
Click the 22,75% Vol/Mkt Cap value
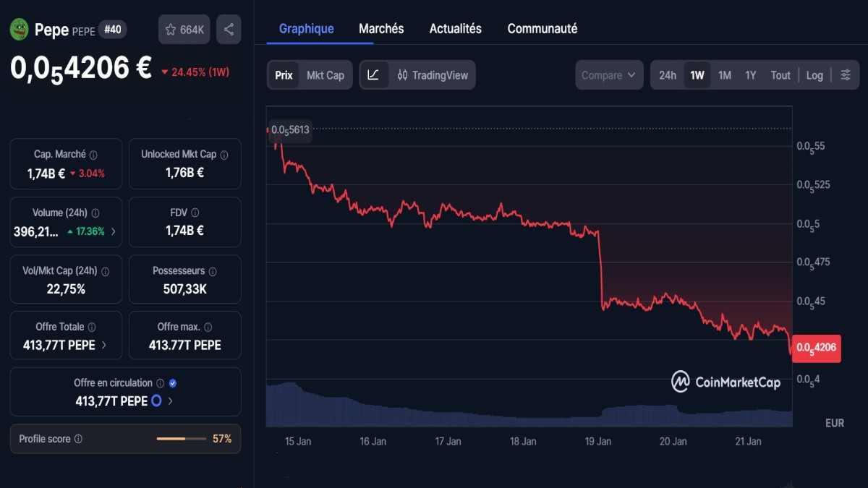click(x=65, y=289)
